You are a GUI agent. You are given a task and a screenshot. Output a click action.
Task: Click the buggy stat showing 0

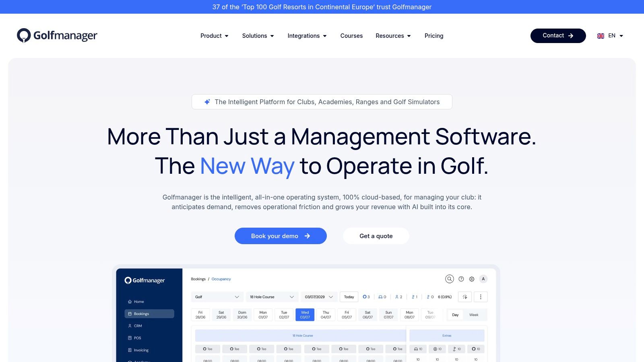click(x=382, y=297)
